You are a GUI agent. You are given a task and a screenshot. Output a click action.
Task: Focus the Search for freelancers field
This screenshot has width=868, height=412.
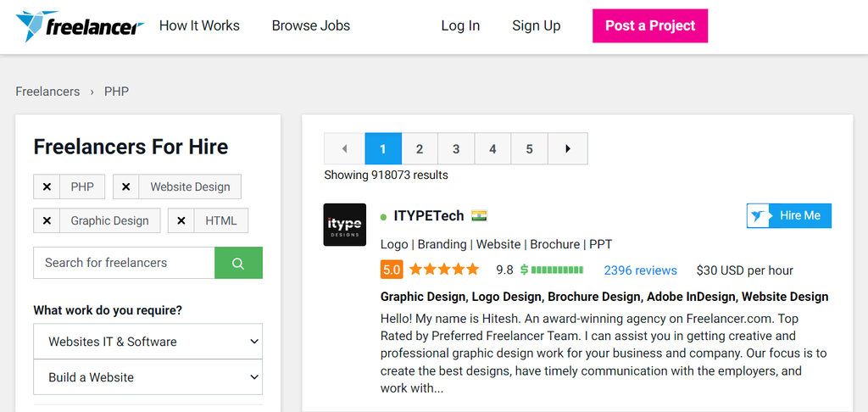(x=124, y=263)
